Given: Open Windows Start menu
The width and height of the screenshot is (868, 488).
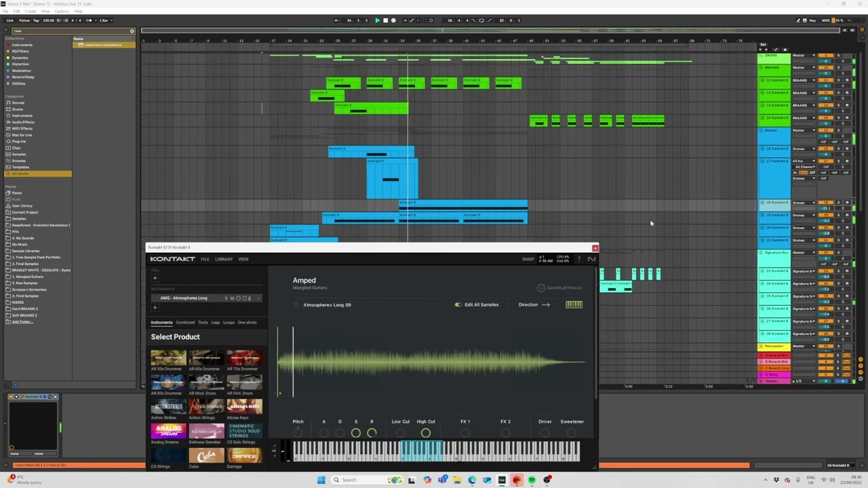Looking at the screenshot, I should coord(321,480).
